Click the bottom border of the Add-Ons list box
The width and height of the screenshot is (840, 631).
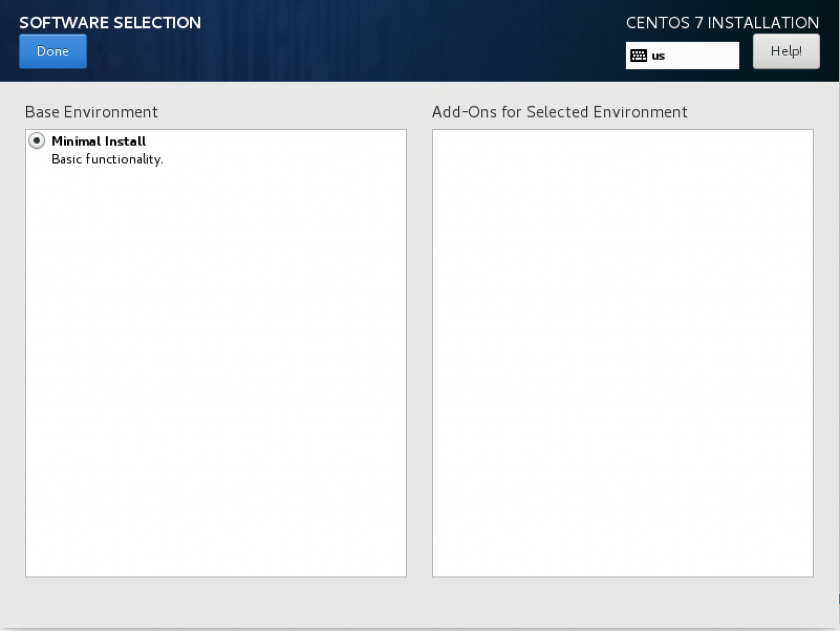pos(622,577)
